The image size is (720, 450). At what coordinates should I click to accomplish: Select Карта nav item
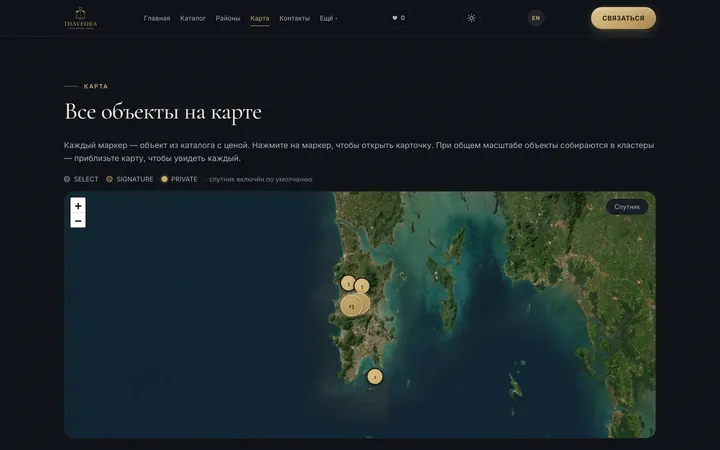coord(259,18)
